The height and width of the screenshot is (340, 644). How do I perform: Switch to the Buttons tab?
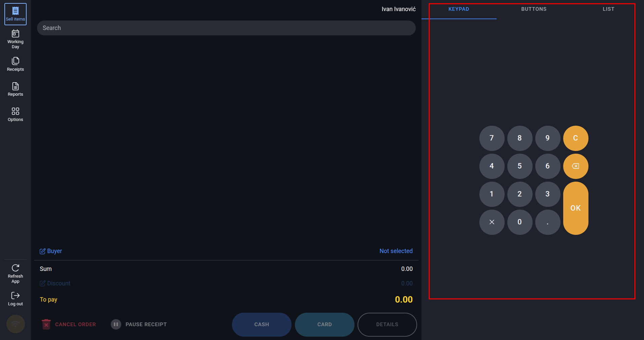[x=534, y=9]
